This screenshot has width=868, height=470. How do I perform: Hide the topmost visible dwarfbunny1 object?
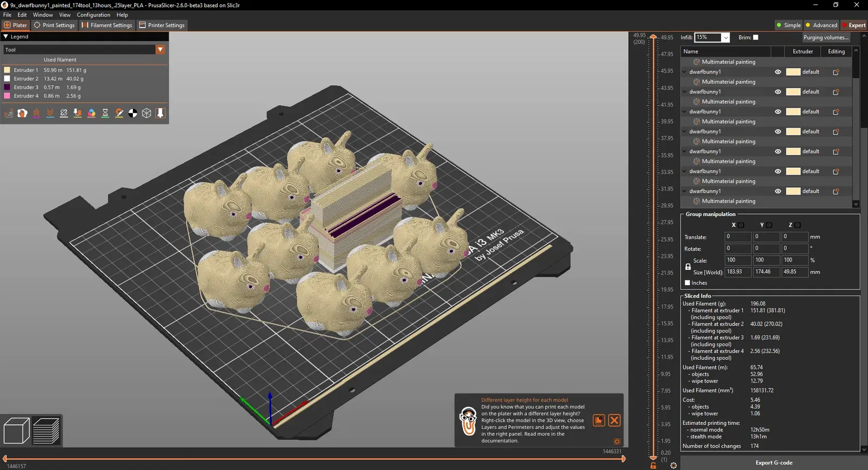click(778, 72)
